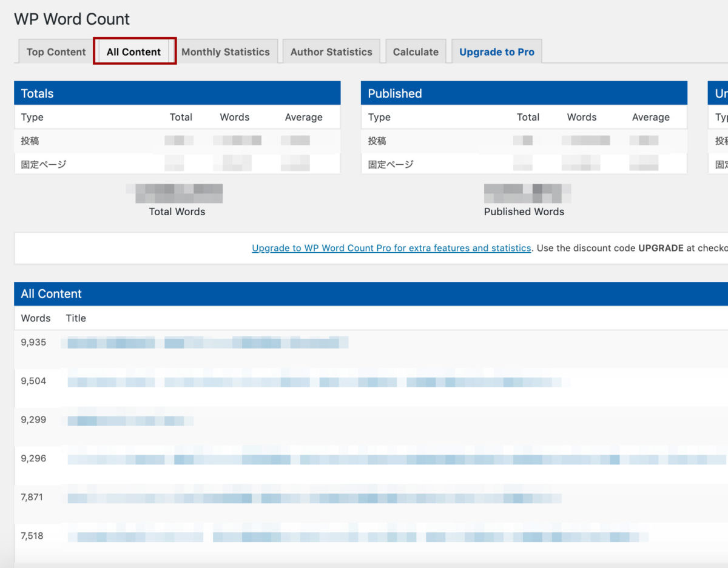
Task: Follow the Upgrade to WP Word Count Pro link
Action: (x=391, y=248)
